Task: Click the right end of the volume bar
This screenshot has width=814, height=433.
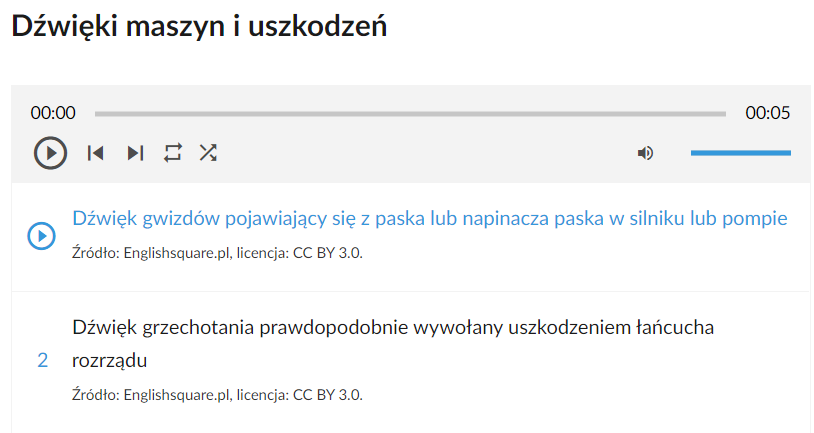Action: coord(788,153)
